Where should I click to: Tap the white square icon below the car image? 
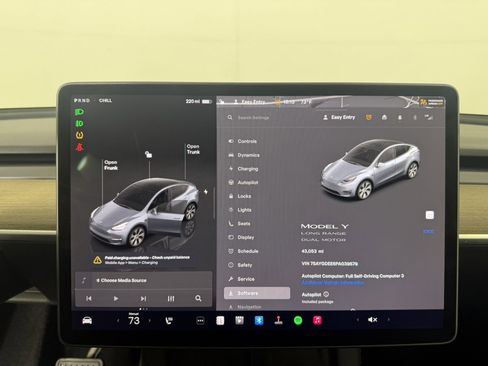coord(430,215)
